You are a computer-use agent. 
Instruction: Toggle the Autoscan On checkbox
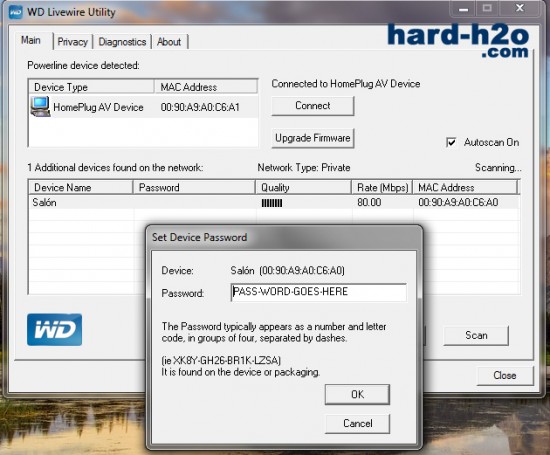(x=451, y=142)
